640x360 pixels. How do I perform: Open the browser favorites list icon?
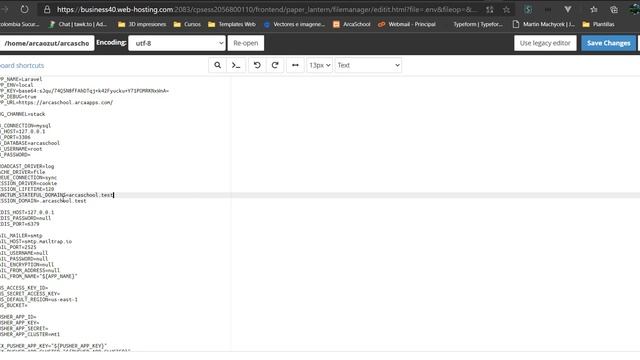(594, 9)
